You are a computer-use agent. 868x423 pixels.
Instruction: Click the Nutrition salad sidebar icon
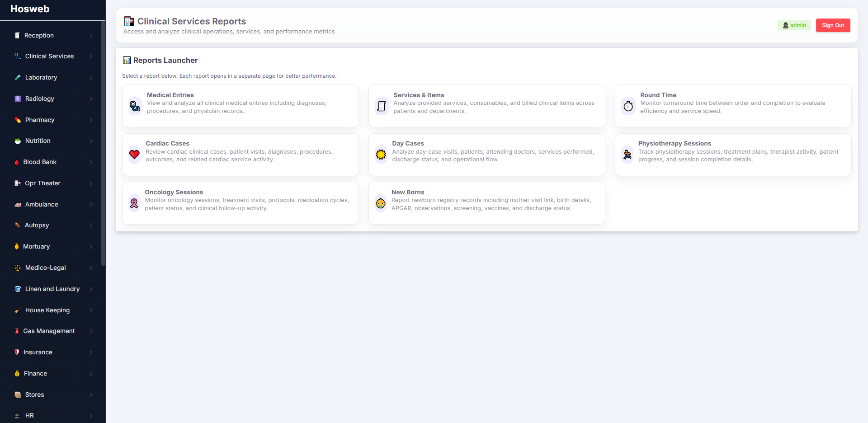18,141
